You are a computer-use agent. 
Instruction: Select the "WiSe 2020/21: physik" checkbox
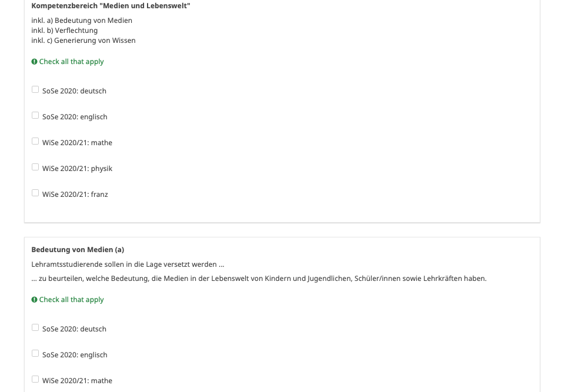[35, 167]
